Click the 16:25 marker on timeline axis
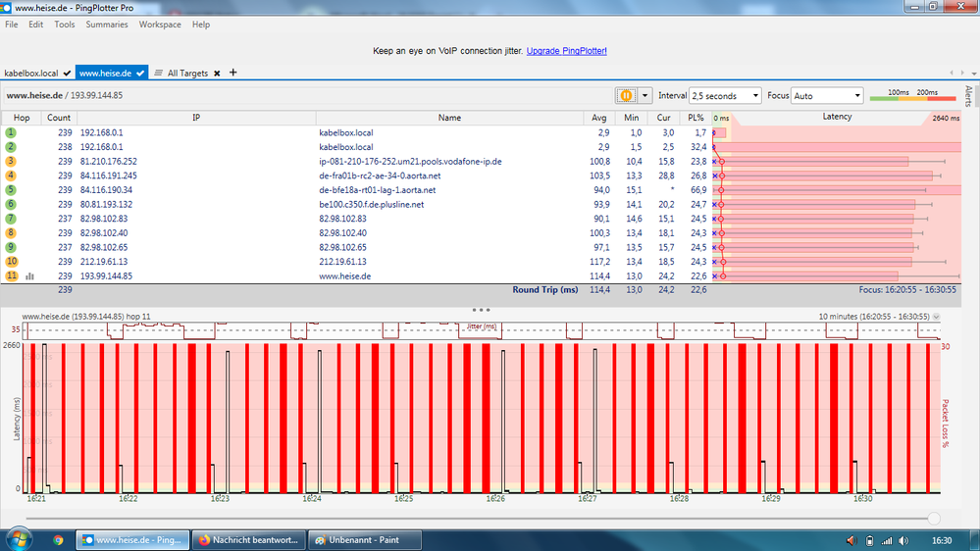 pyautogui.click(x=403, y=498)
